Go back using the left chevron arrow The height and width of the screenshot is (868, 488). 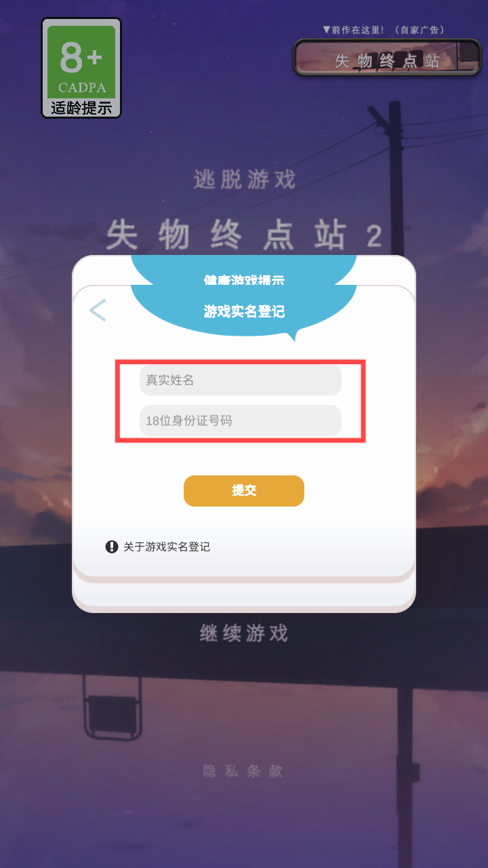[x=98, y=310]
